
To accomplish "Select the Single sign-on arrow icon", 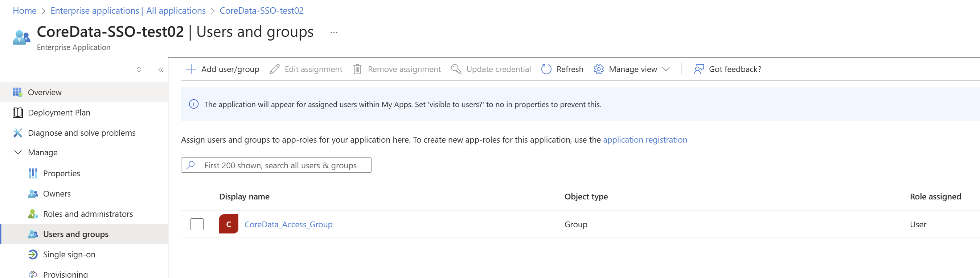I will pos(33,254).
